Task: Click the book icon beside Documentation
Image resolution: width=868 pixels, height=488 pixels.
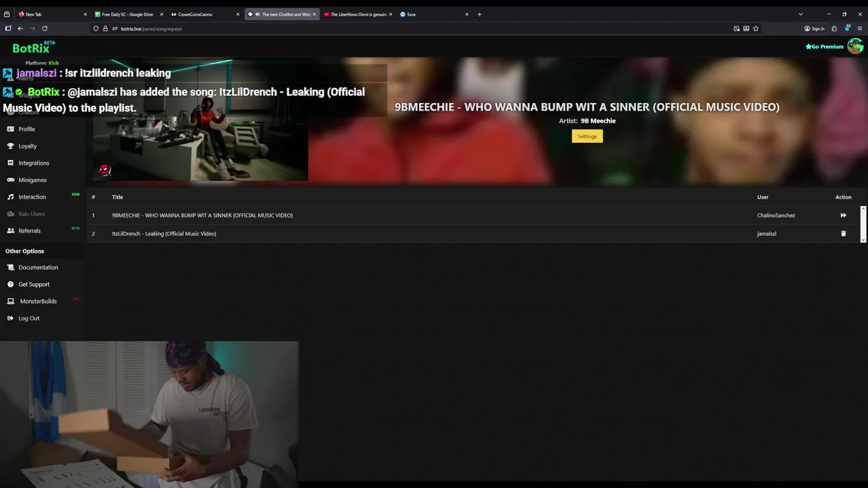Action: [x=10, y=267]
